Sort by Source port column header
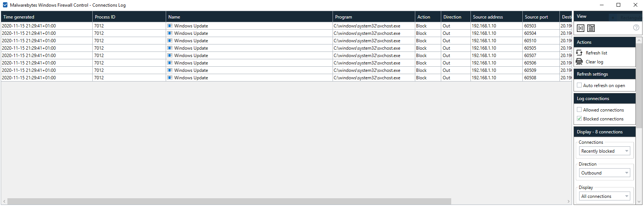This screenshot has height=206, width=644. coord(541,17)
